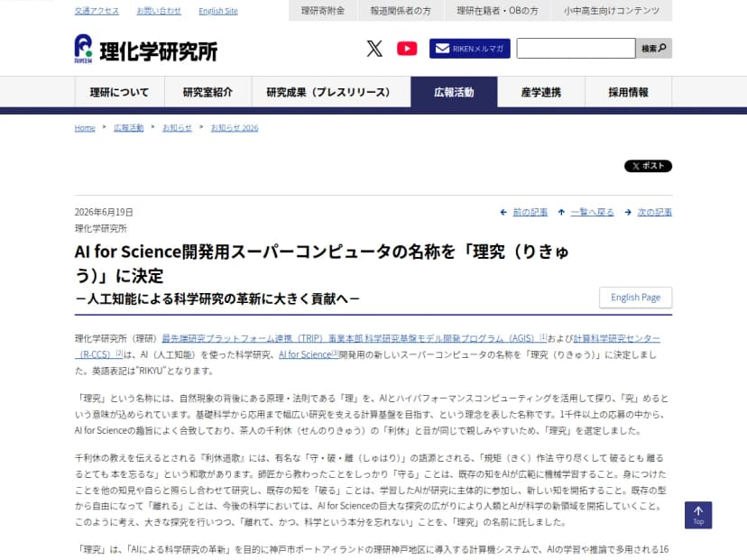Click the site search input field
Image resolution: width=747 pixels, height=560 pixels.
[x=576, y=49]
